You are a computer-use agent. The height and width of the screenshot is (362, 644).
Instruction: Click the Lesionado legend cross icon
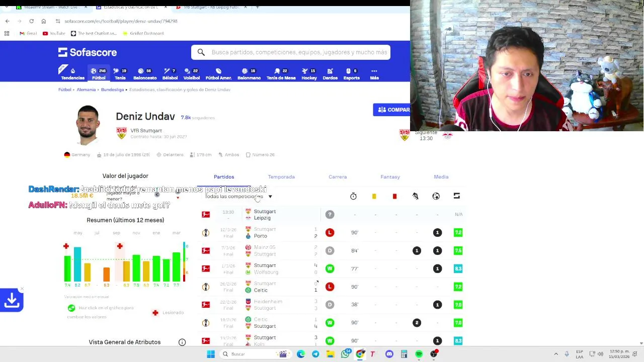click(x=155, y=313)
